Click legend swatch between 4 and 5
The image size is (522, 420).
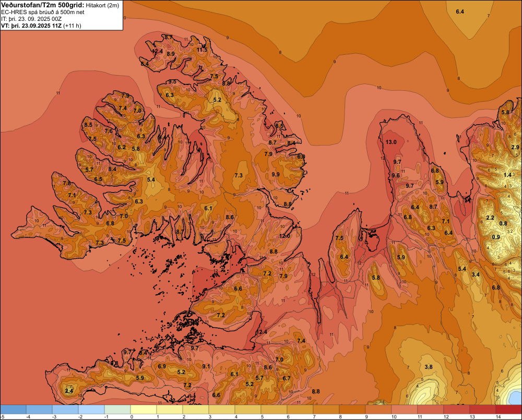248,410
